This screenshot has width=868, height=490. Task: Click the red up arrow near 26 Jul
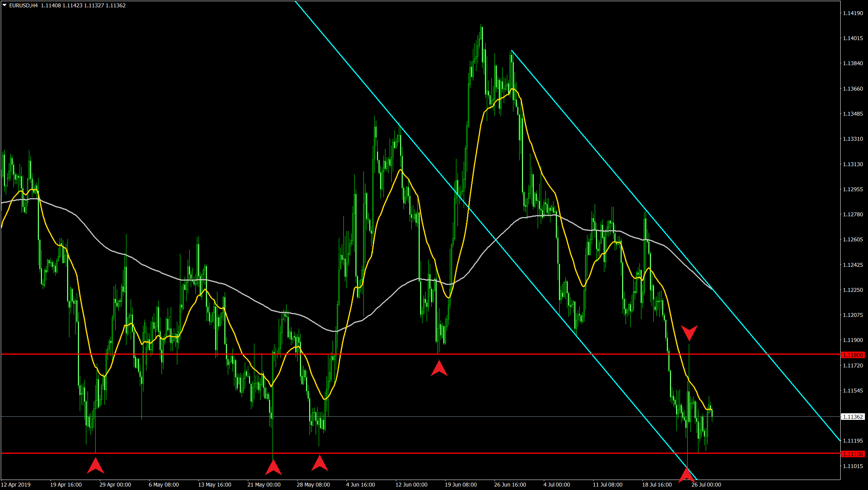[686, 475]
